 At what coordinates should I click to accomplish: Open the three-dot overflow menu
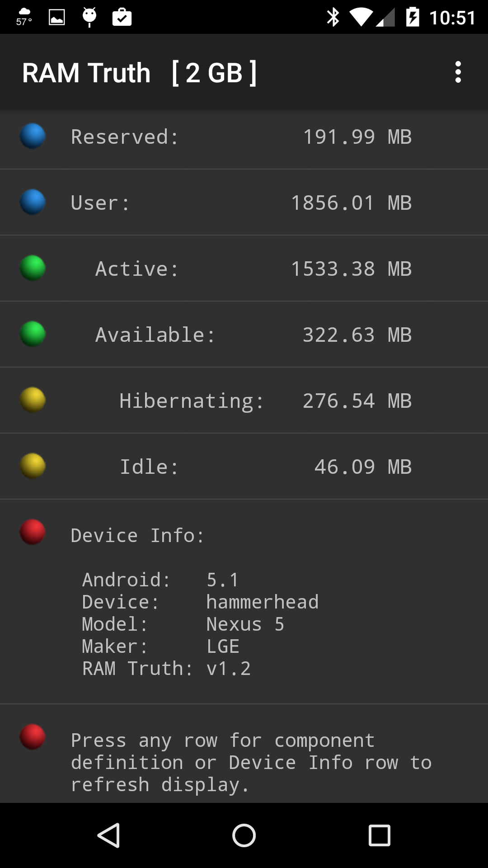pyautogui.click(x=458, y=72)
